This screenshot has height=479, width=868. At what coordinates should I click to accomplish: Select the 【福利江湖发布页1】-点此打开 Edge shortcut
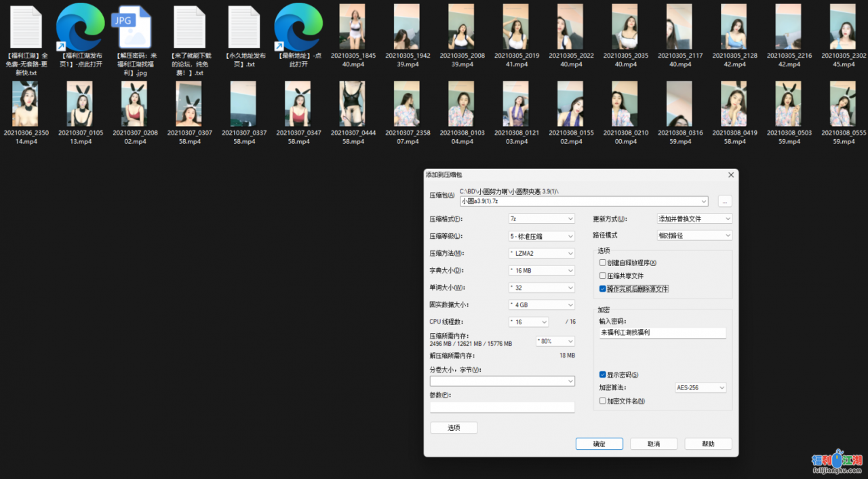tap(80, 27)
